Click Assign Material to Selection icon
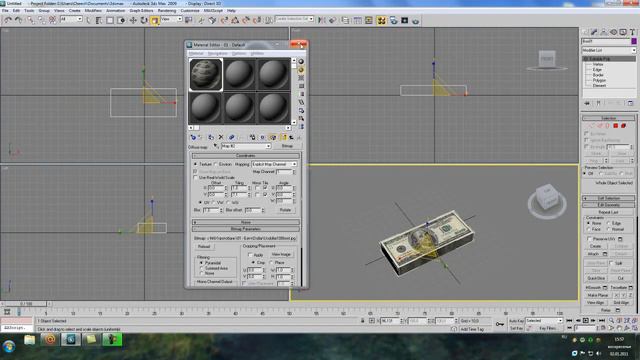640x360 pixels. click(211, 138)
